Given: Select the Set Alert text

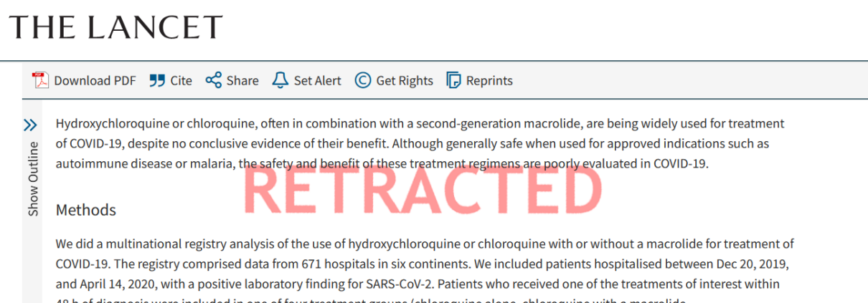Looking at the screenshot, I should (x=318, y=80).
